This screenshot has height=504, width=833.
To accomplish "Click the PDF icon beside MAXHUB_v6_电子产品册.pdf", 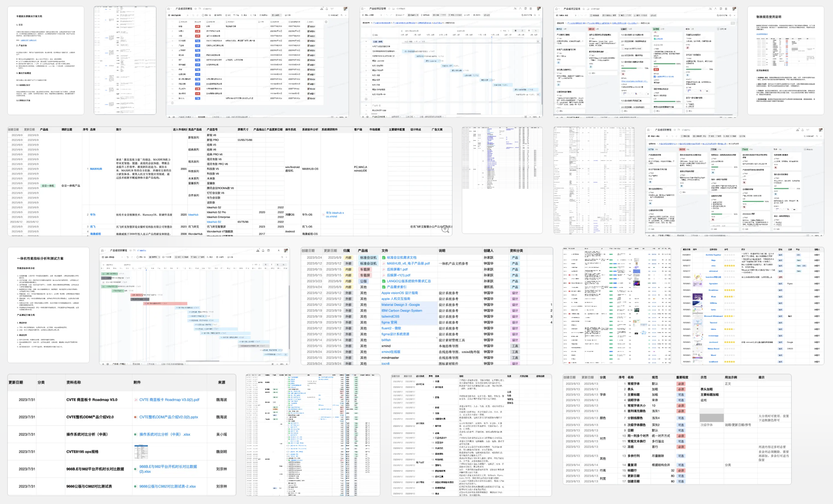I will tap(384, 263).
